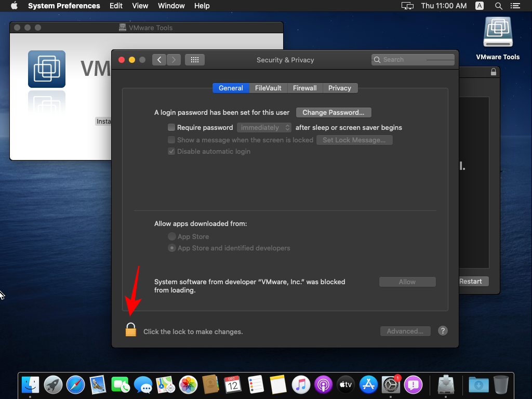Screen dimensions: 532x399
Task: Open the Podcasts app from the Dock
Action: coord(323,384)
